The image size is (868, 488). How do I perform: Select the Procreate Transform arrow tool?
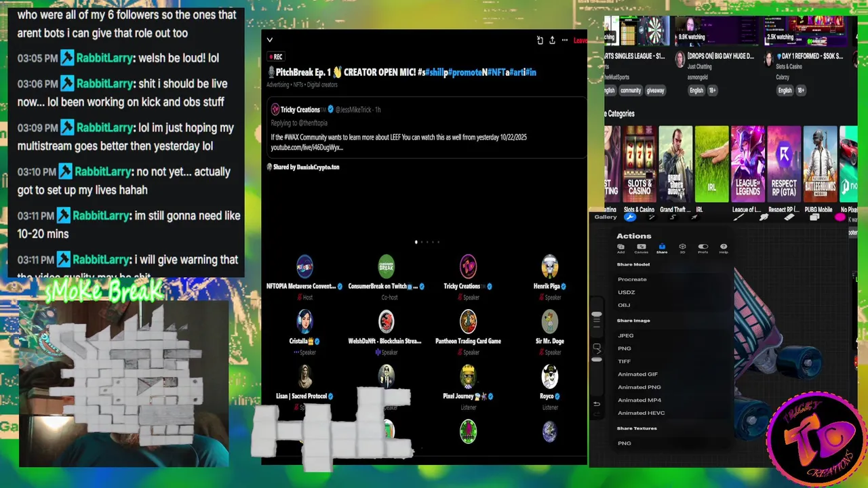(x=694, y=217)
